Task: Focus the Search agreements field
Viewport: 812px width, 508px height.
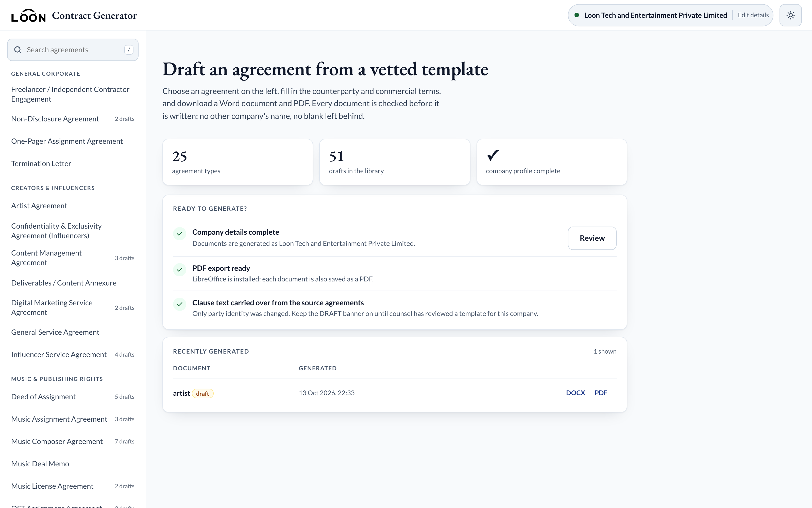Action: [x=73, y=50]
